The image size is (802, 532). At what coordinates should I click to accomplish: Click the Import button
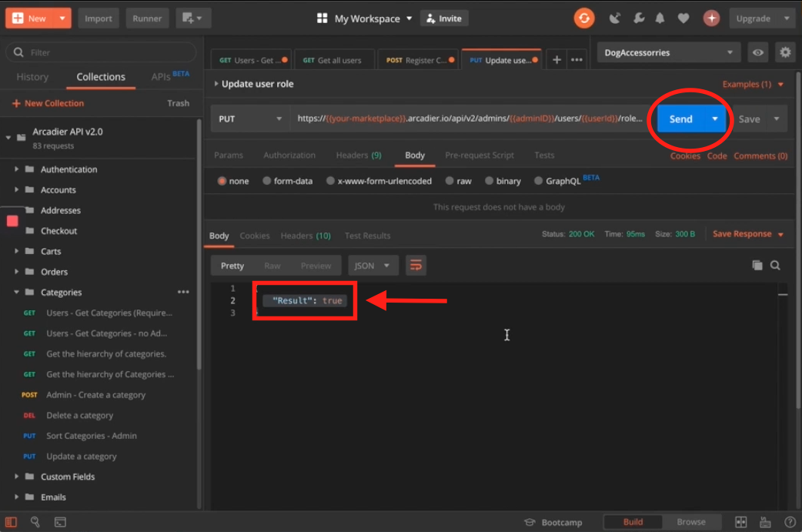point(98,18)
